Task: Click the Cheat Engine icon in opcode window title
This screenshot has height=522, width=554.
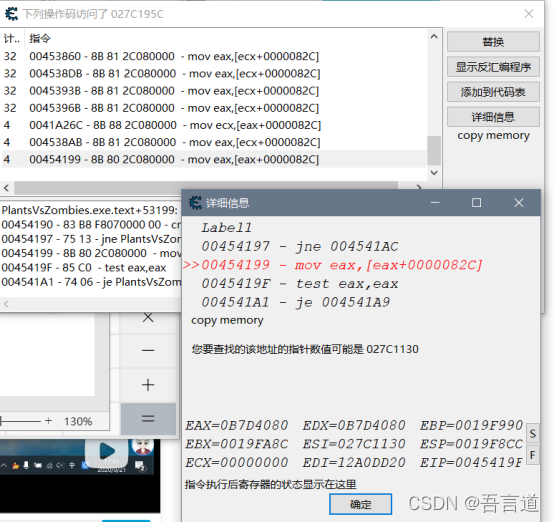Action: click(11, 14)
